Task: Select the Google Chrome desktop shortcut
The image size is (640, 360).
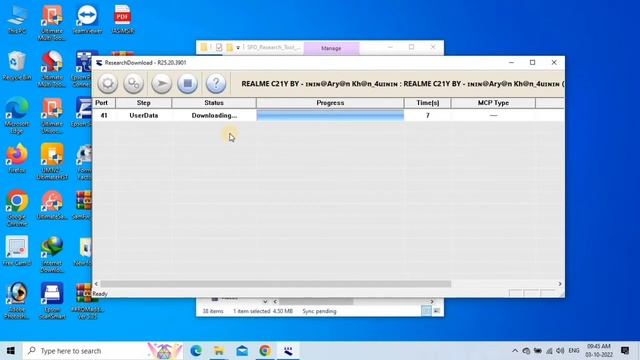Action: [x=17, y=208]
